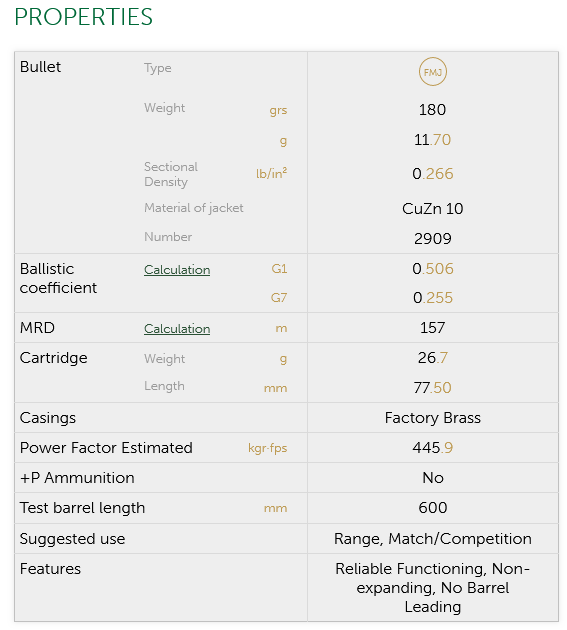Click the PROPERTIES heading
Screen dimensions: 567x630
84,17
